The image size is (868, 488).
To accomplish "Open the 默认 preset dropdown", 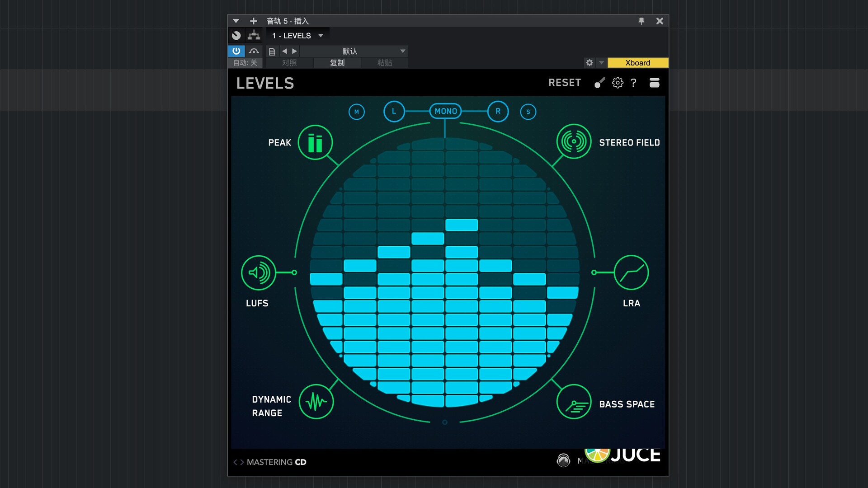I will [x=354, y=51].
